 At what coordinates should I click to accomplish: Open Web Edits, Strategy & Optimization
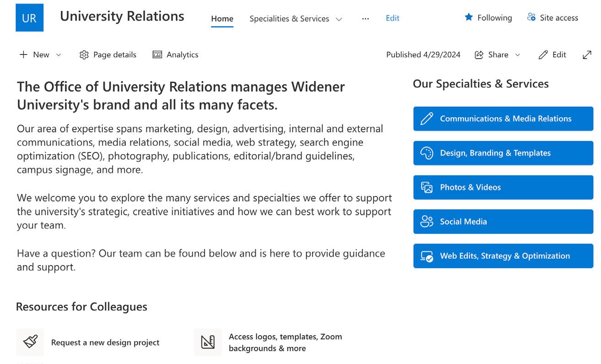pos(503,256)
